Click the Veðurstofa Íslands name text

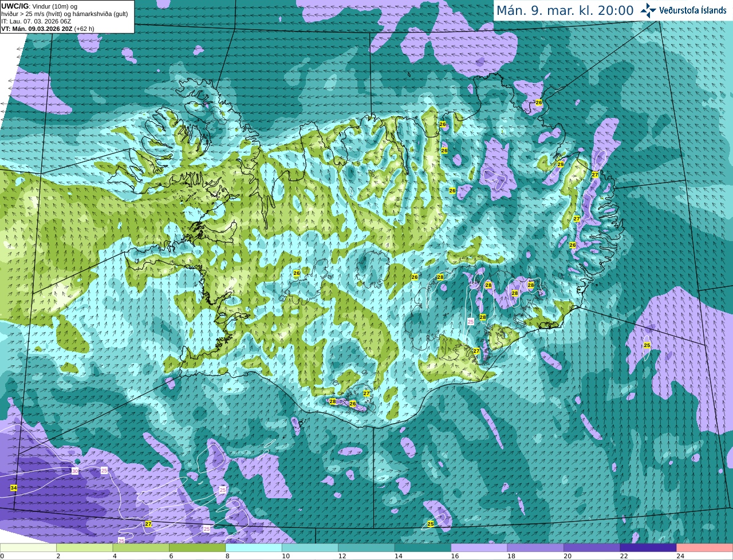coord(693,10)
